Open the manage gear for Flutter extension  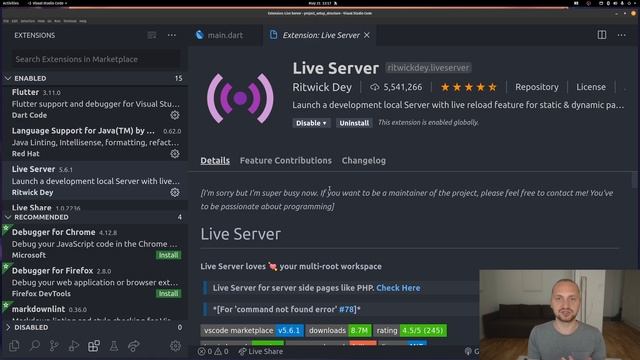pyautogui.click(x=175, y=115)
